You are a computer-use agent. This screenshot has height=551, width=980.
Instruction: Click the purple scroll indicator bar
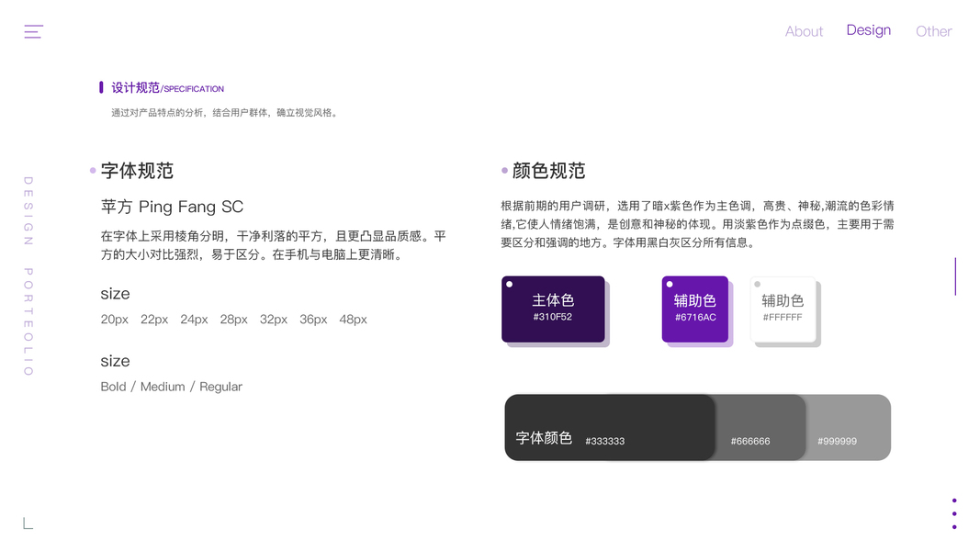click(955, 276)
